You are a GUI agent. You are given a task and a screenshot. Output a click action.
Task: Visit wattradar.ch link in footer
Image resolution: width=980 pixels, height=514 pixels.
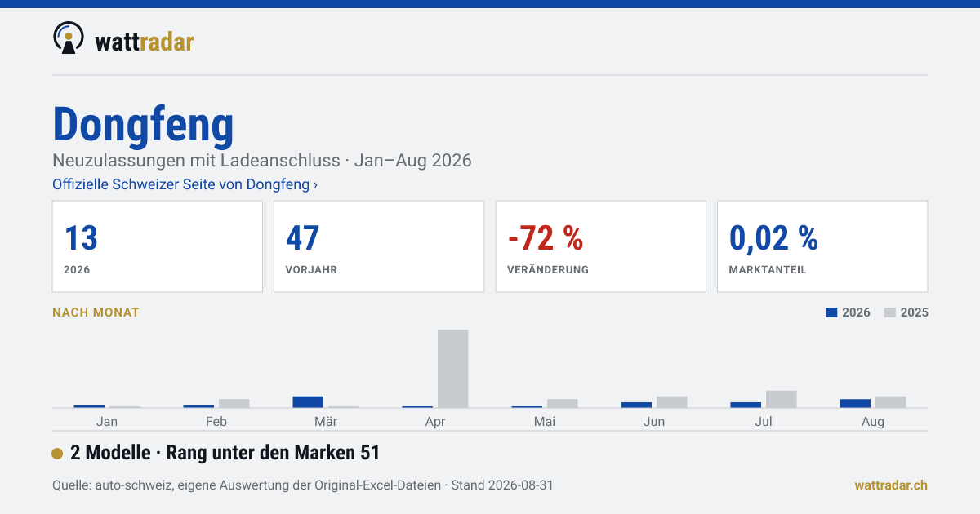click(x=891, y=485)
